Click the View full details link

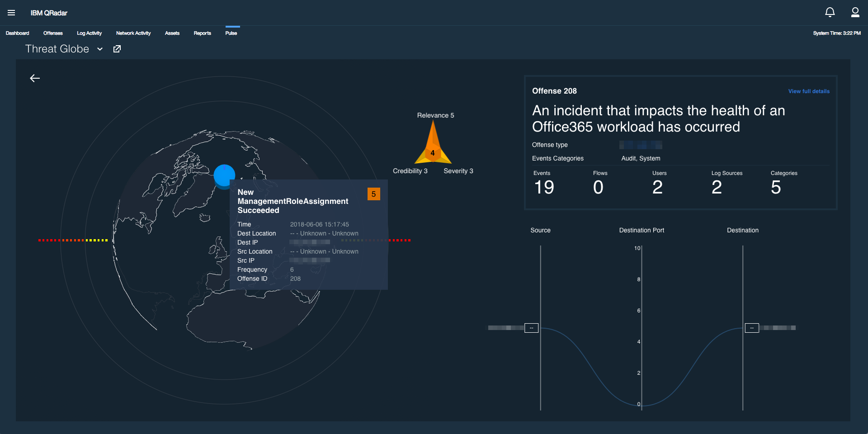tap(809, 91)
